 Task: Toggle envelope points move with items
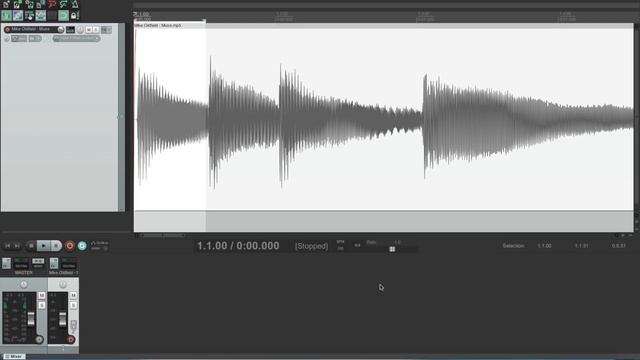coord(41,16)
